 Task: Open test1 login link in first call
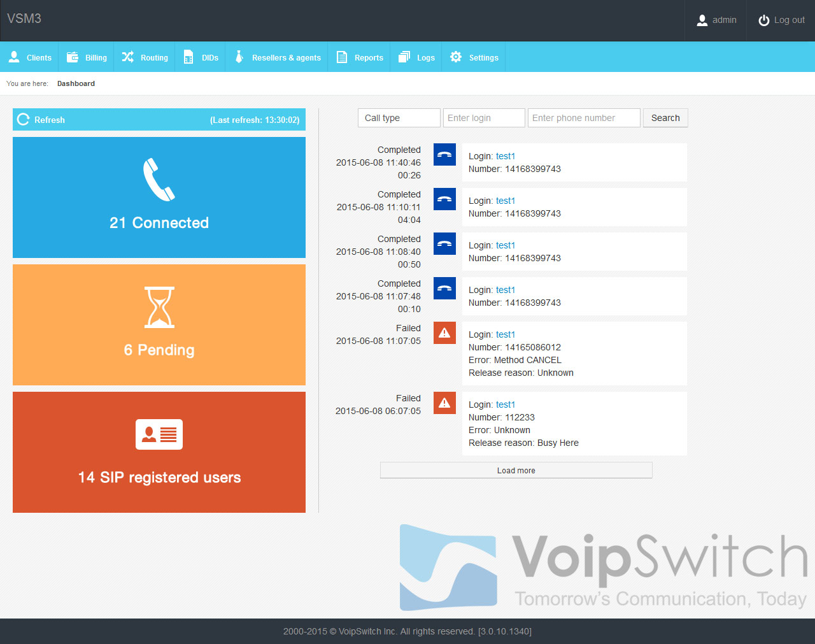(506, 156)
